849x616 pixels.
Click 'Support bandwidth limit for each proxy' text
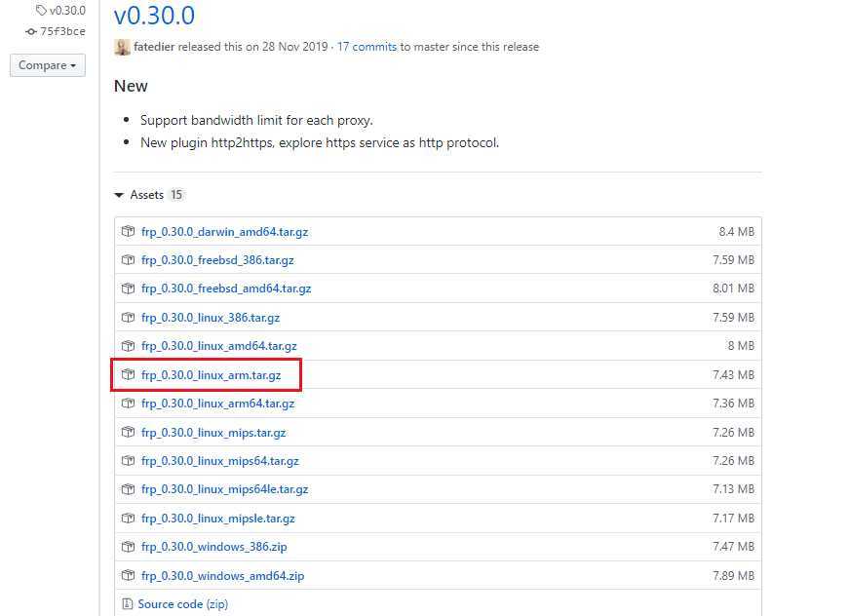[x=256, y=120]
